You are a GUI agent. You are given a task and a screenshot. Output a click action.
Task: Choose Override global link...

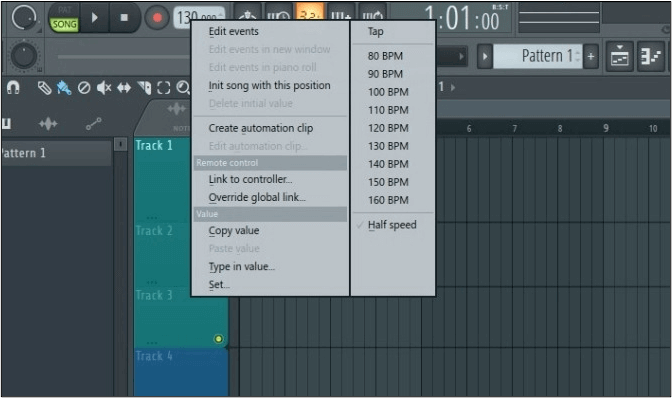(257, 197)
